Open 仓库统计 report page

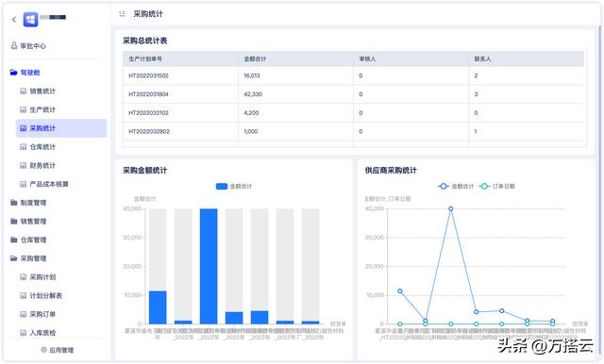point(42,147)
